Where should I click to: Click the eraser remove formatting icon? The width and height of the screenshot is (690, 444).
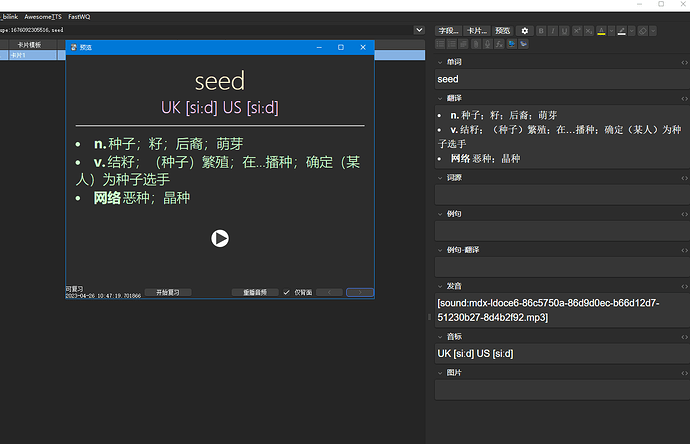pos(643,31)
